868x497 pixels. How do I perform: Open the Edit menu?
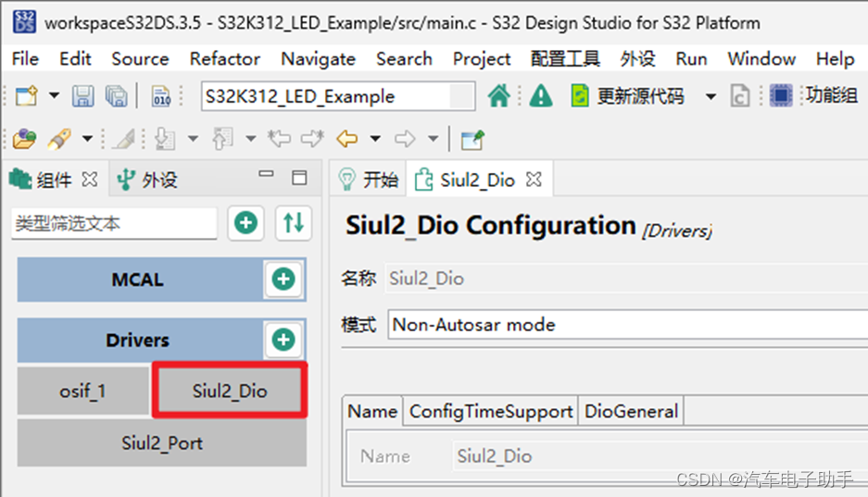(75, 58)
